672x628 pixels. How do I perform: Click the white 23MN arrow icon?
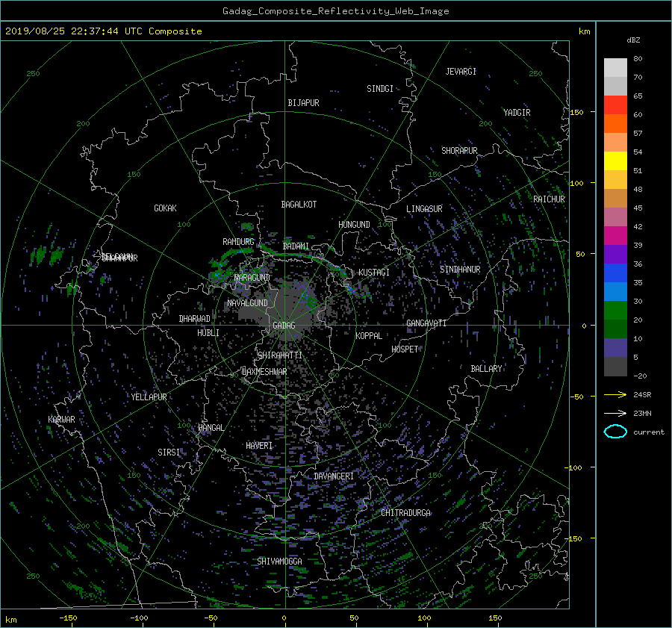click(x=615, y=413)
